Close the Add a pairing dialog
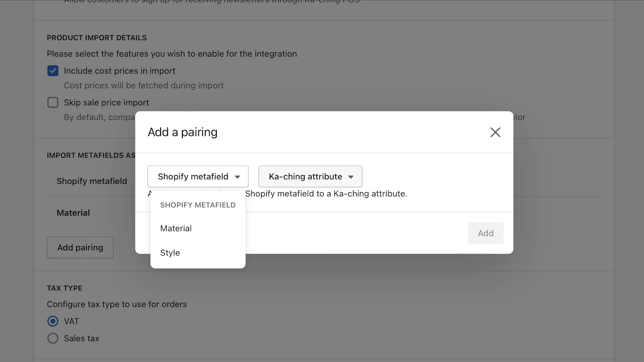This screenshot has width=644, height=362. tap(495, 132)
